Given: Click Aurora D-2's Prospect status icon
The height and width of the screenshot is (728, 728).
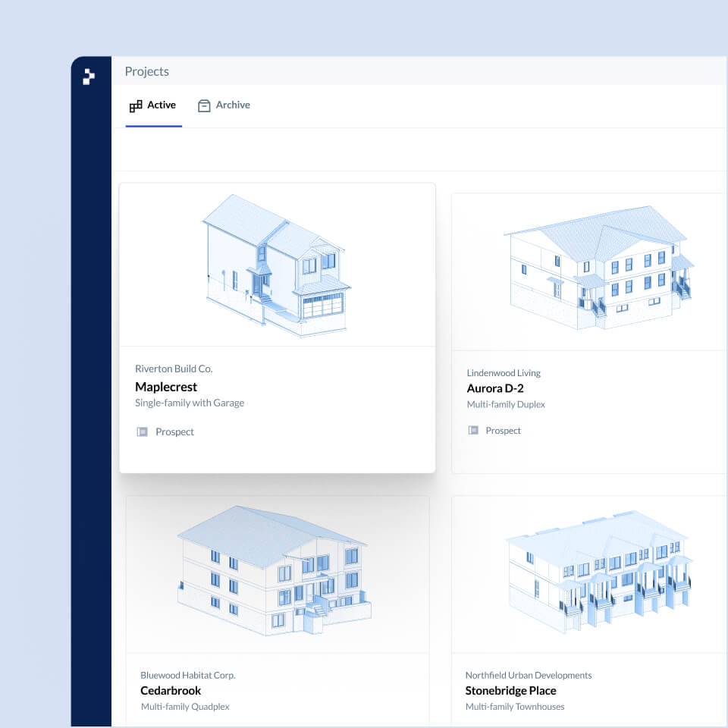Looking at the screenshot, I should click(473, 431).
